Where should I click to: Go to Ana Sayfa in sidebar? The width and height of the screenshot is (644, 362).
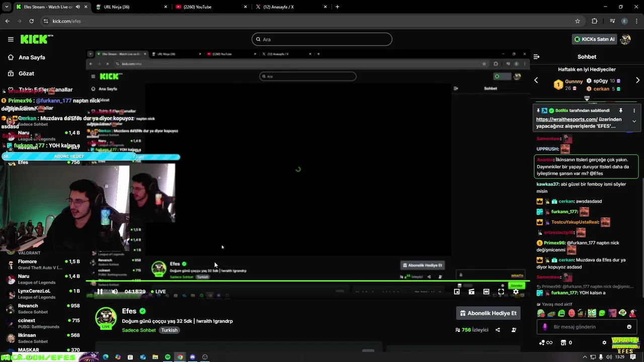click(32, 57)
